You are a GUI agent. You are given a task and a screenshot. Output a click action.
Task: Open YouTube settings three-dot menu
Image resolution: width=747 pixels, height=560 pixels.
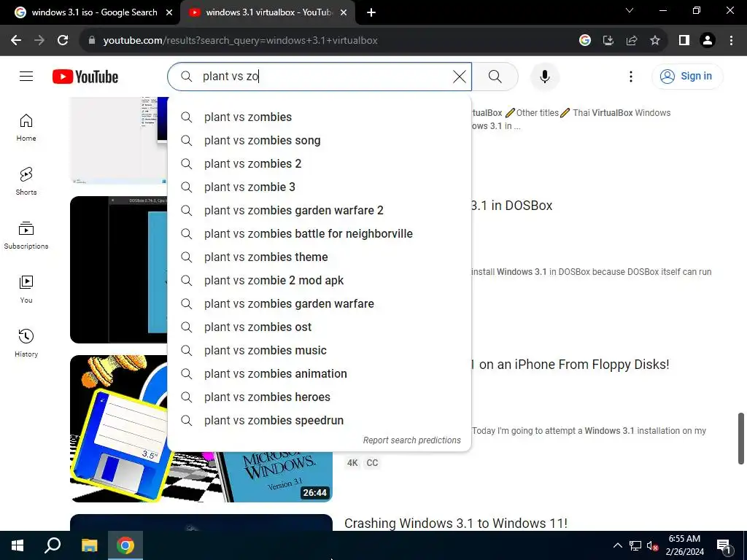click(631, 76)
